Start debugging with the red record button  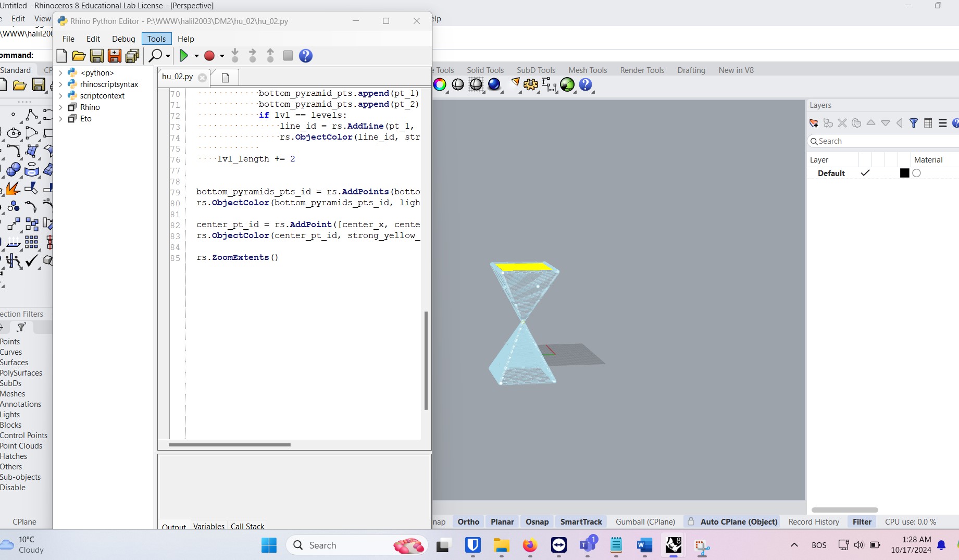(210, 56)
